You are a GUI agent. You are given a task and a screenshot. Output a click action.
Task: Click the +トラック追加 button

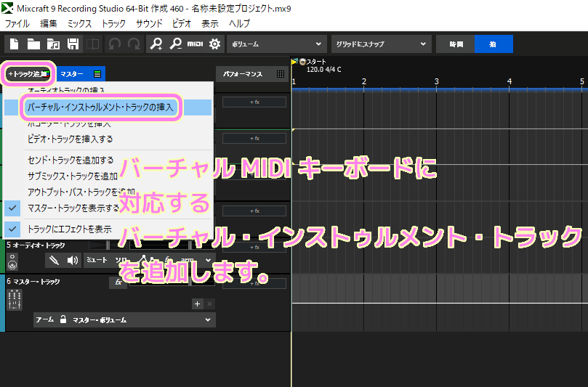(x=29, y=74)
